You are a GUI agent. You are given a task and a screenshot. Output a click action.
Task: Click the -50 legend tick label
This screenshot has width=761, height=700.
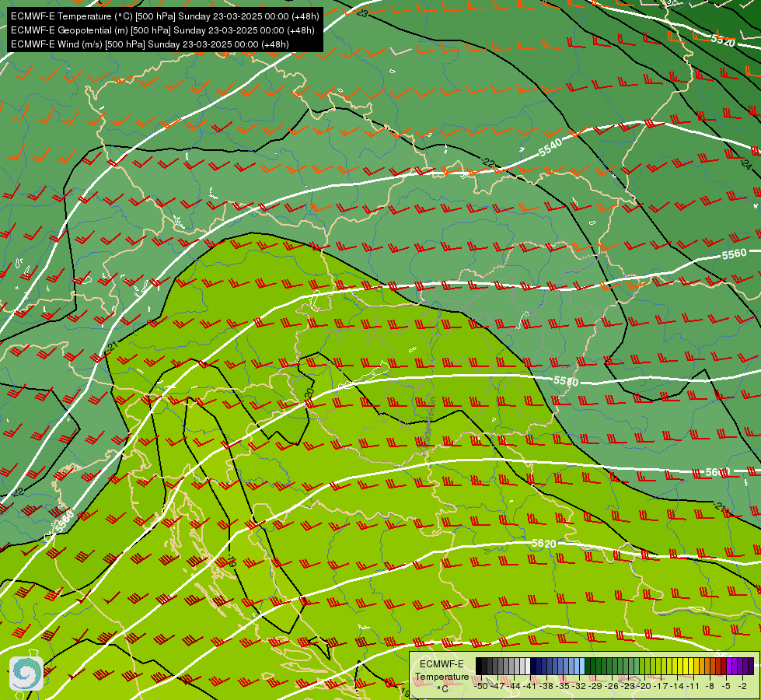tap(482, 687)
